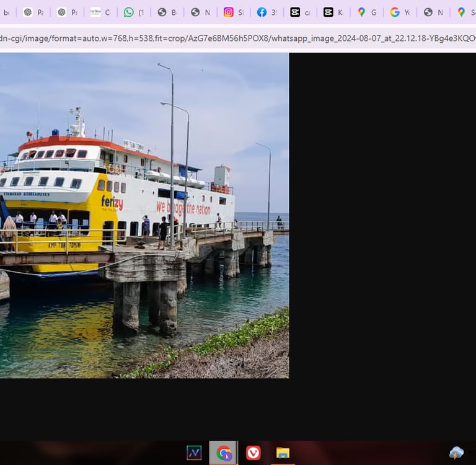Image resolution: width=476 pixels, height=465 pixels.
Task: Open File Explorer from the taskbar
Action: [283, 453]
